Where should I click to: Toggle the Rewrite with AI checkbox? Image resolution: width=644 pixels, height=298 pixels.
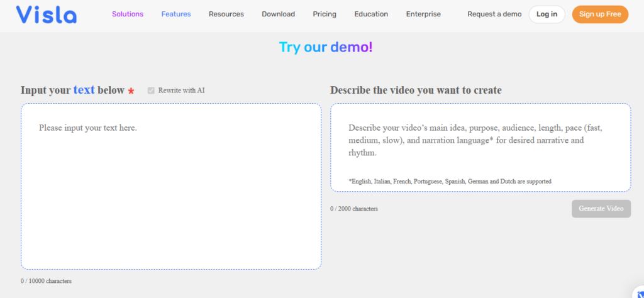click(151, 91)
